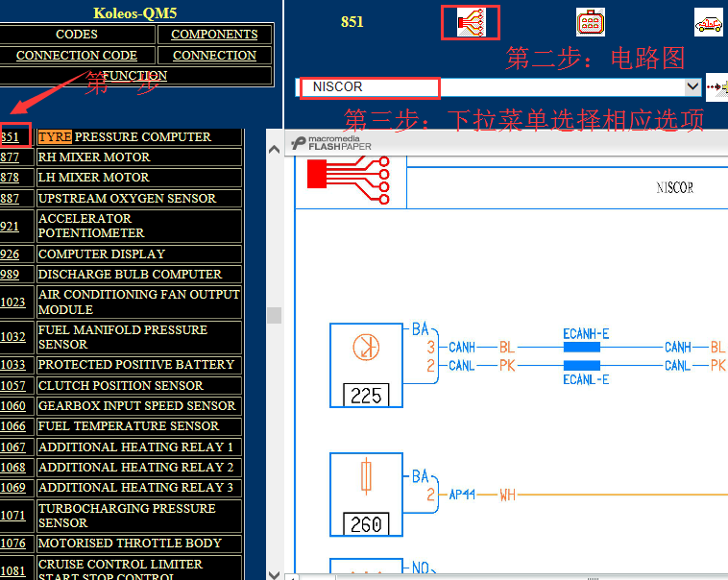Select AIR CONDITIONING FAN OUTPUT MODULE text

click(139, 302)
